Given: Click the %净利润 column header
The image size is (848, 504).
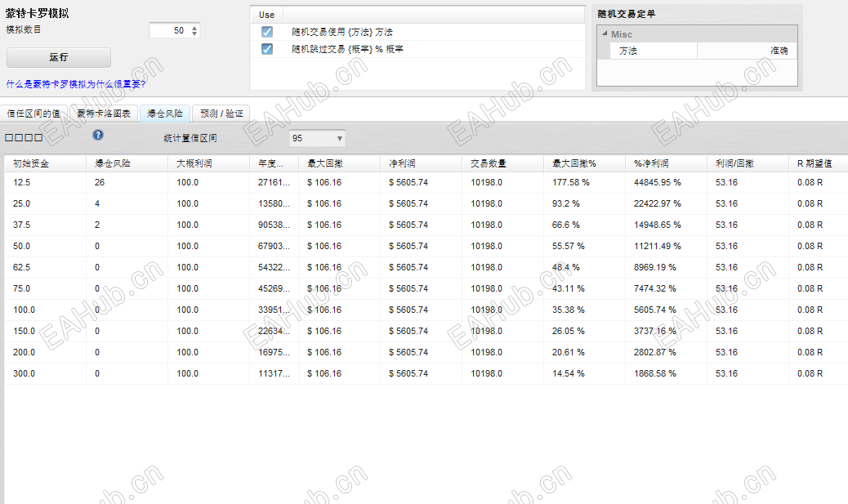Looking at the screenshot, I should [667, 163].
